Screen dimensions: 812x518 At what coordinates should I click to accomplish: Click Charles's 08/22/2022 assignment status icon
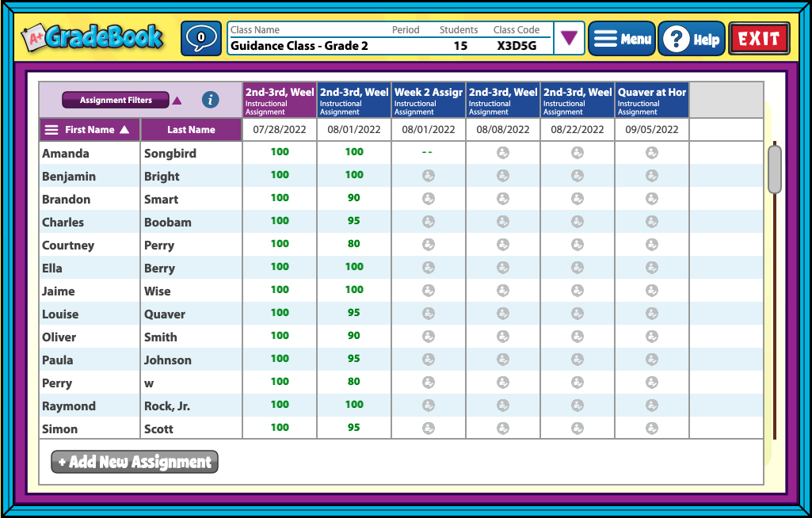click(x=578, y=221)
